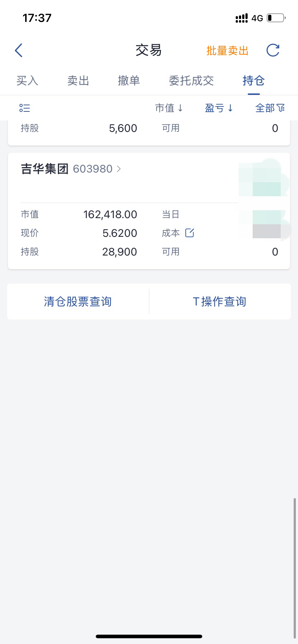Expand 吉华集团 stock details chevron
Viewport: 298px width, 644px height.
click(x=119, y=169)
